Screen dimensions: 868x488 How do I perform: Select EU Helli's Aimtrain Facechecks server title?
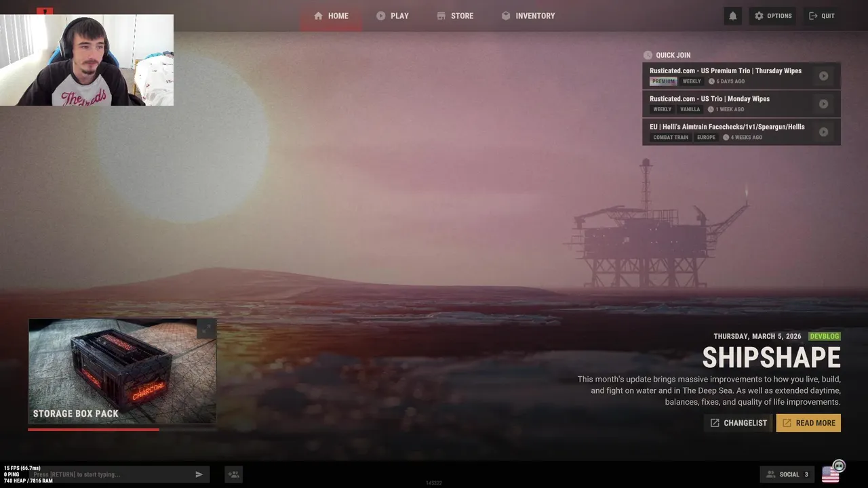point(727,127)
